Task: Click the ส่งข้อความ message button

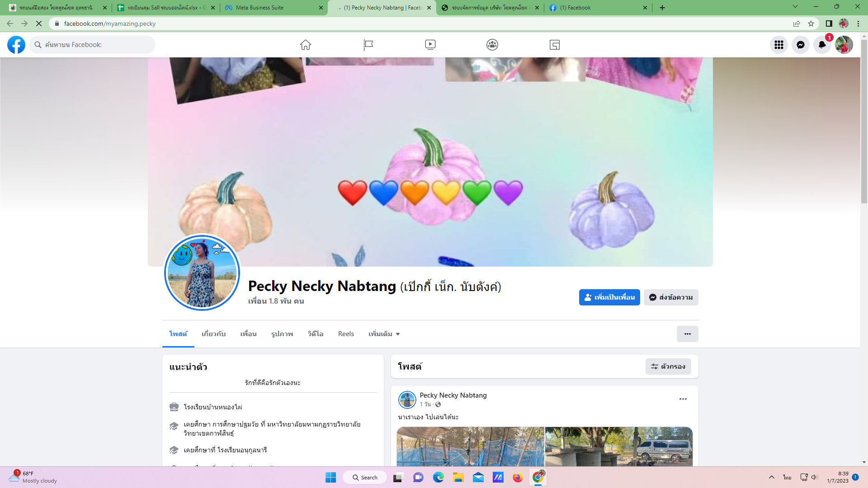Action: pos(670,297)
